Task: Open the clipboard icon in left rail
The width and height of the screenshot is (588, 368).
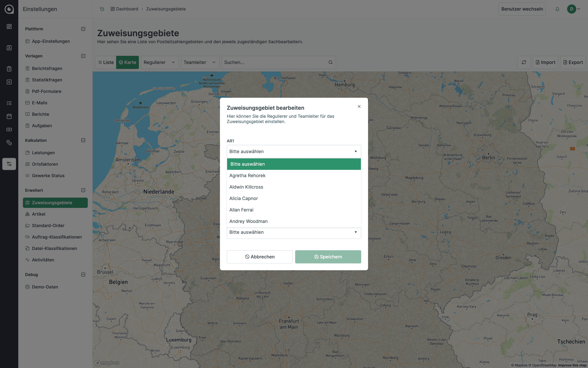Action: click(x=9, y=69)
